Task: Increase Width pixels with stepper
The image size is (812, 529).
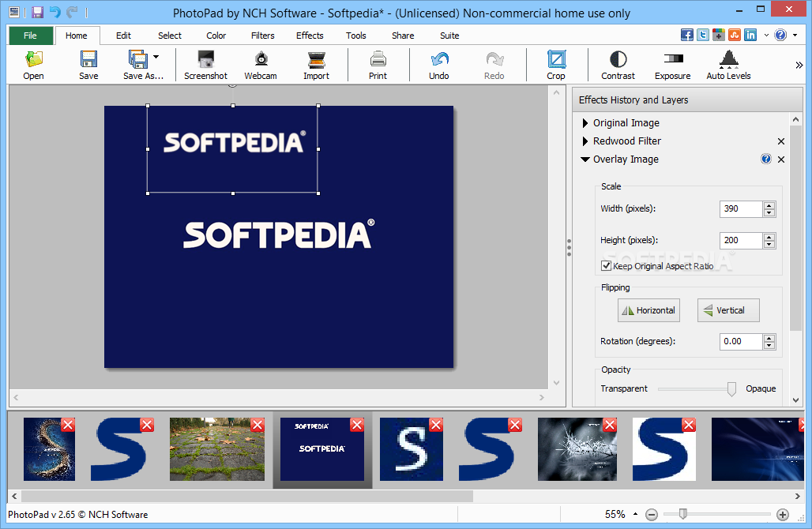Action: click(x=769, y=205)
